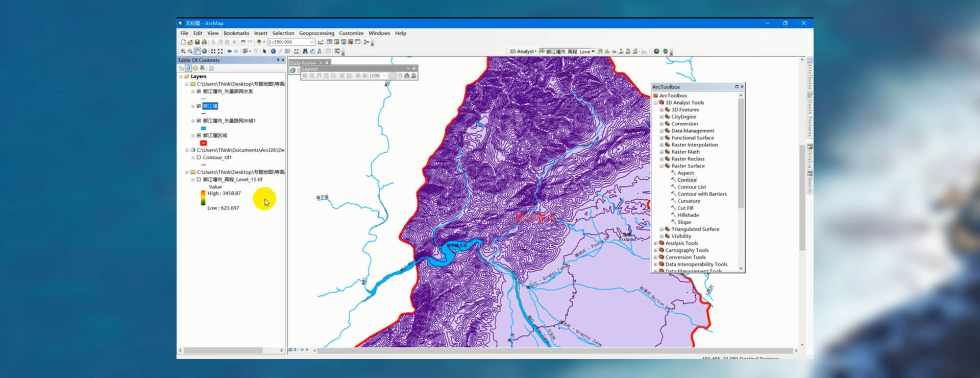The width and height of the screenshot is (980, 378).
Task: Select the Pan hand tool
Action: [197, 51]
